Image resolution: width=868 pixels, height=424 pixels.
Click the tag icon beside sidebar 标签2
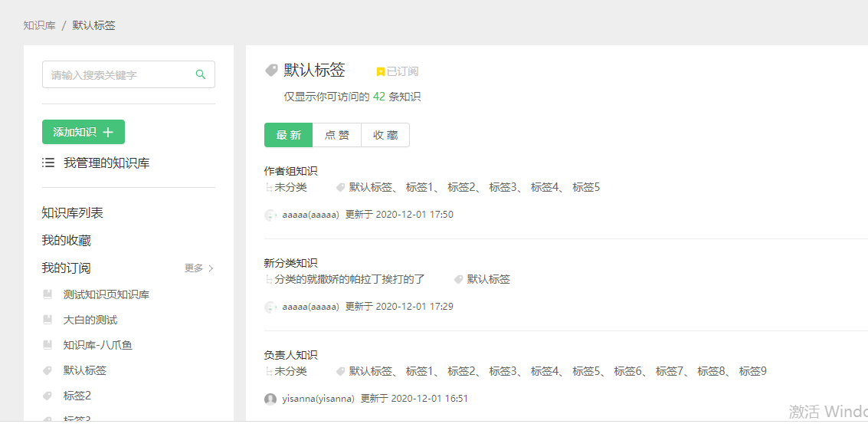(x=47, y=396)
